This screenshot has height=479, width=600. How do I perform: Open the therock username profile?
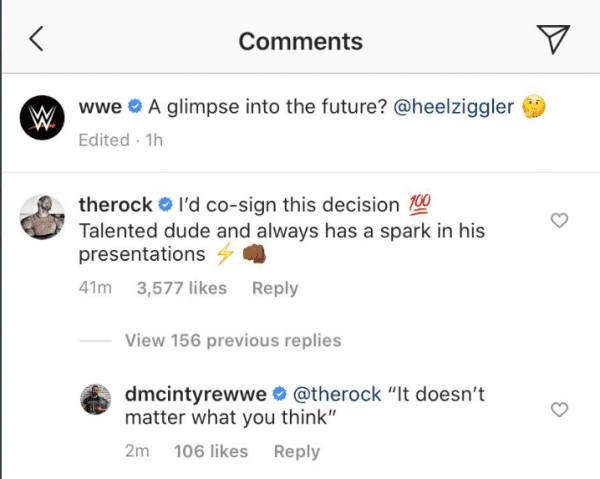coord(115,206)
